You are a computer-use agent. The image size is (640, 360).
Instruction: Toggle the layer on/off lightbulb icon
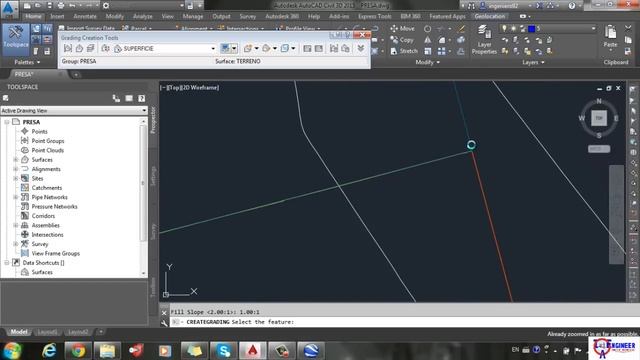(504, 28)
